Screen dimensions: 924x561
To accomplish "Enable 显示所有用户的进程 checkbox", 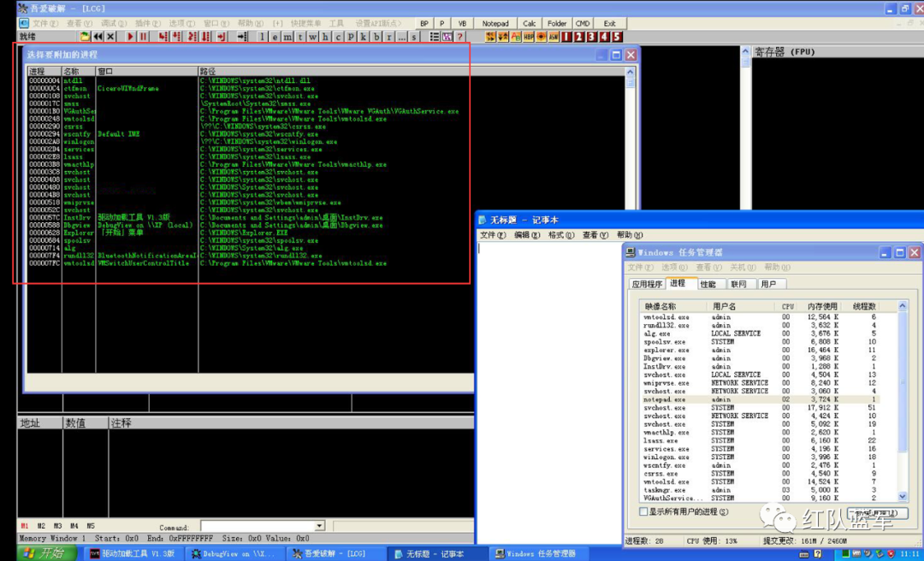I will click(x=643, y=512).
